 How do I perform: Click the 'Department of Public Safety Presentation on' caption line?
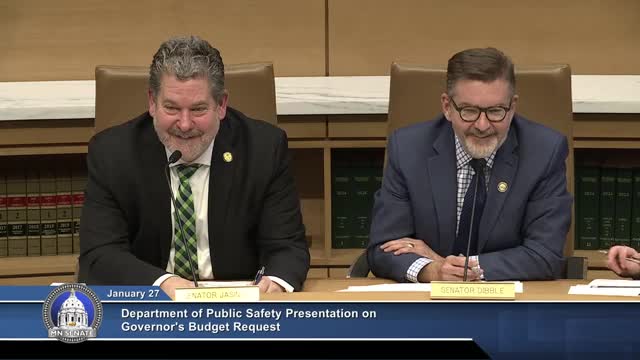[x=249, y=313]
